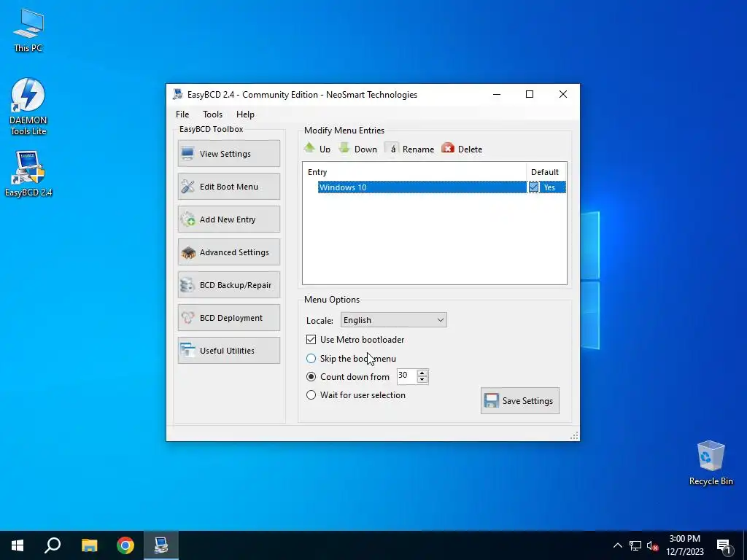
Task: Click the muted volume tray icon
Action: [x=653, y=545]
